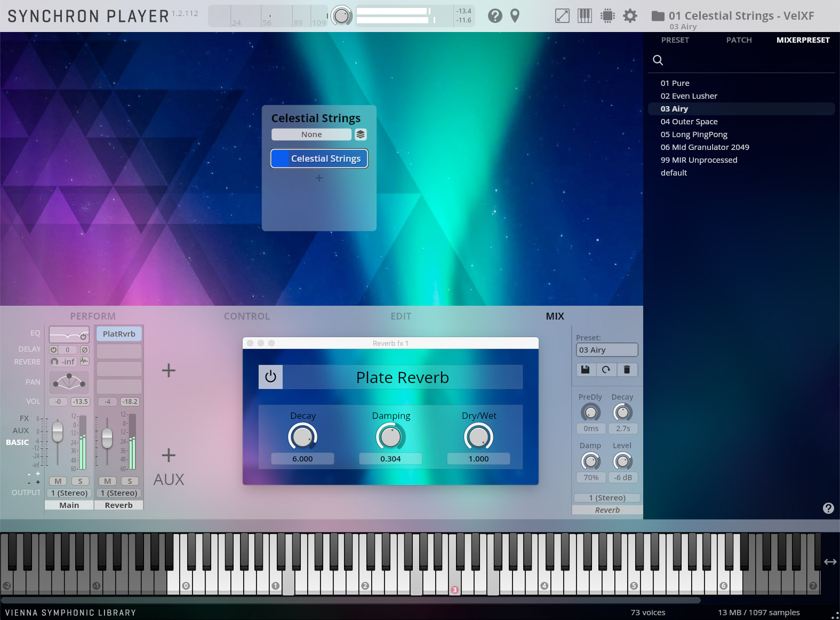Click the PlatRvrb effect slot
The width and height of the screenshot is (840, 620).
(119, 334)
